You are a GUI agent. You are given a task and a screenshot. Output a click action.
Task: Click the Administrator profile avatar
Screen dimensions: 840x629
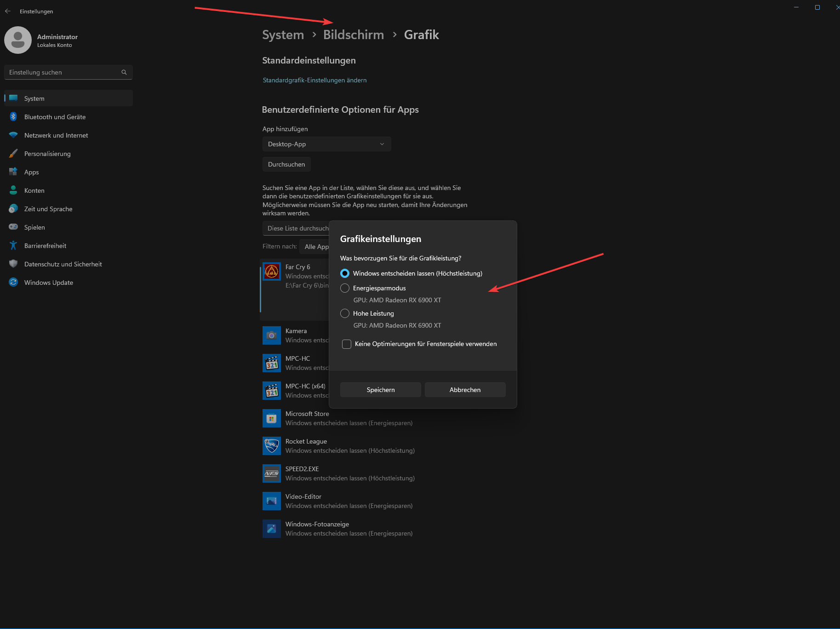click(x=18, y=40)
